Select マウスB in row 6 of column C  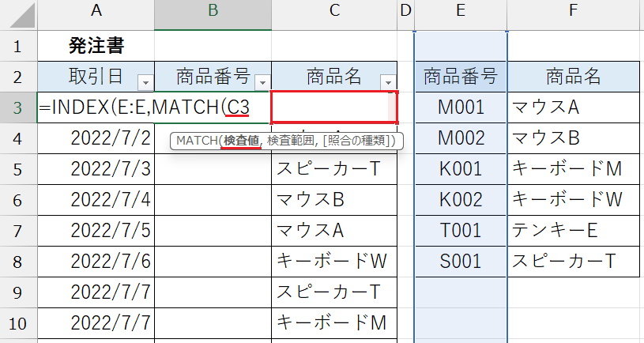pyautogui.click(x=334, y=200)
